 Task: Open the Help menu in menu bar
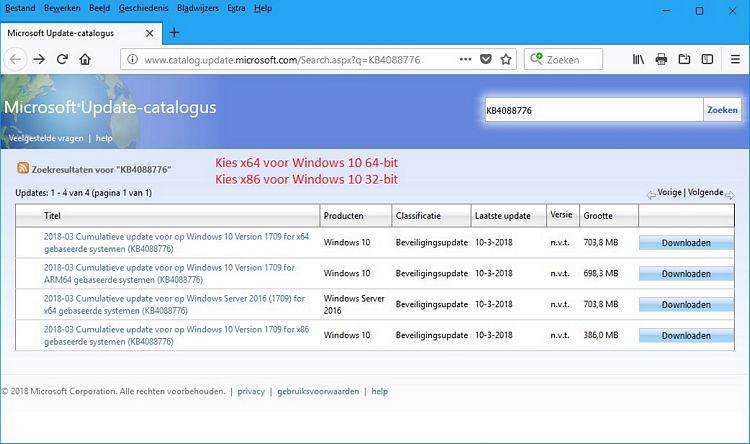tap(263, 8)
